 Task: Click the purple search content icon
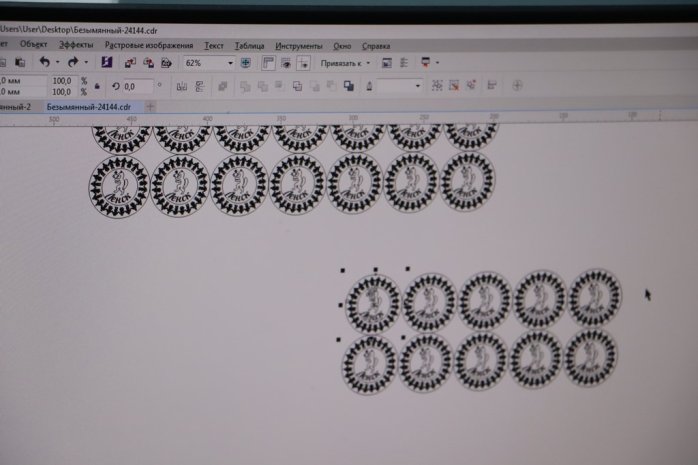coord(106,62)
